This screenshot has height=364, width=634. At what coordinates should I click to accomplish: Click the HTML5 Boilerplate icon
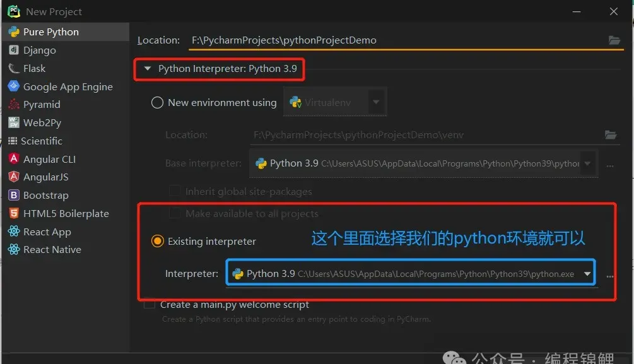[x=14, y=213]
